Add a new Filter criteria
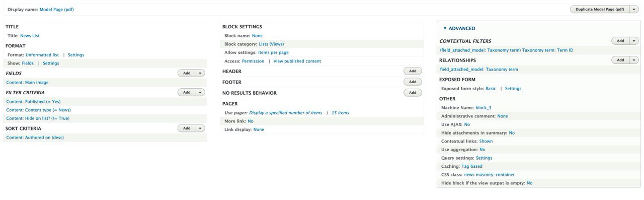 pyautogui.click(x=187, y=92)
